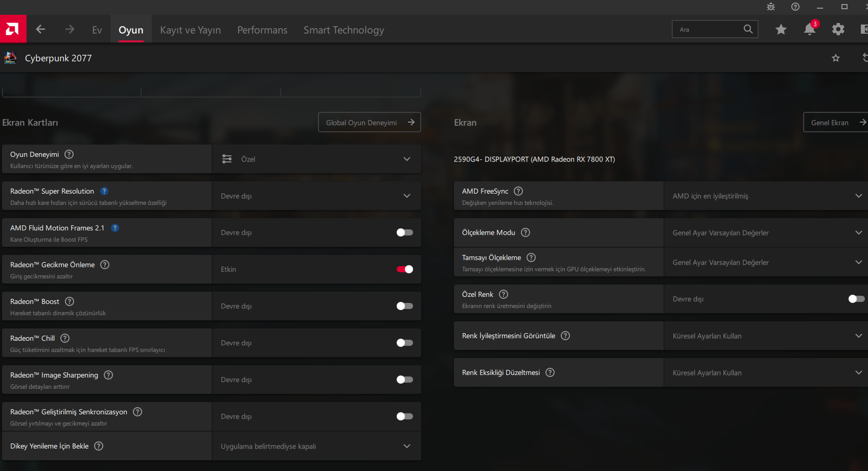This screenshot has width=868, height=471.
Task: Open Oyun Deneyimi Özel dropdown
Action: click(x=316, y=159)
